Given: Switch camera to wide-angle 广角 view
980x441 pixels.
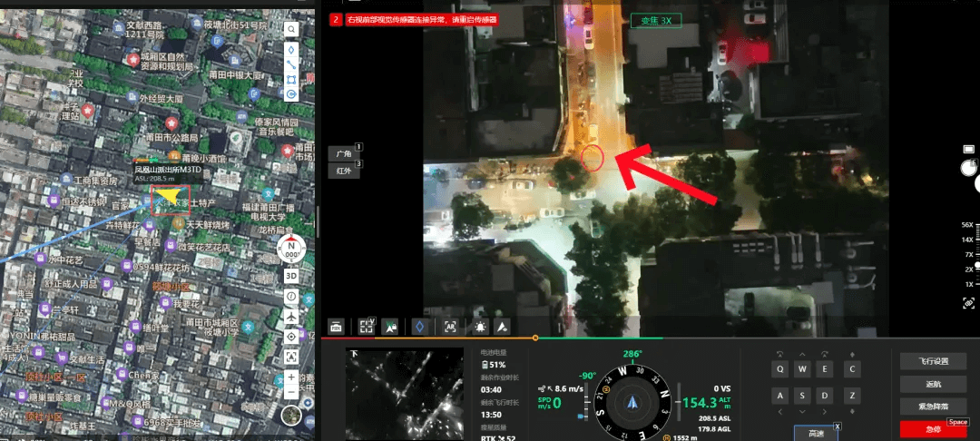Looking at the screenshot, I should click(344, 153).
